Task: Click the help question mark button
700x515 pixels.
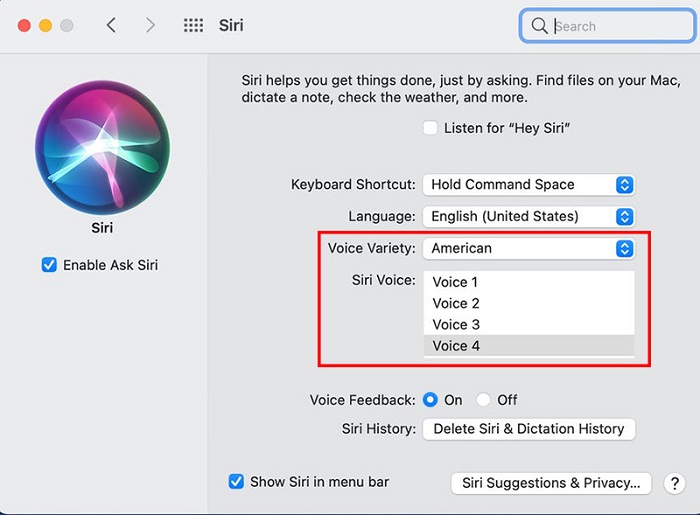Action: coord(675,483)
